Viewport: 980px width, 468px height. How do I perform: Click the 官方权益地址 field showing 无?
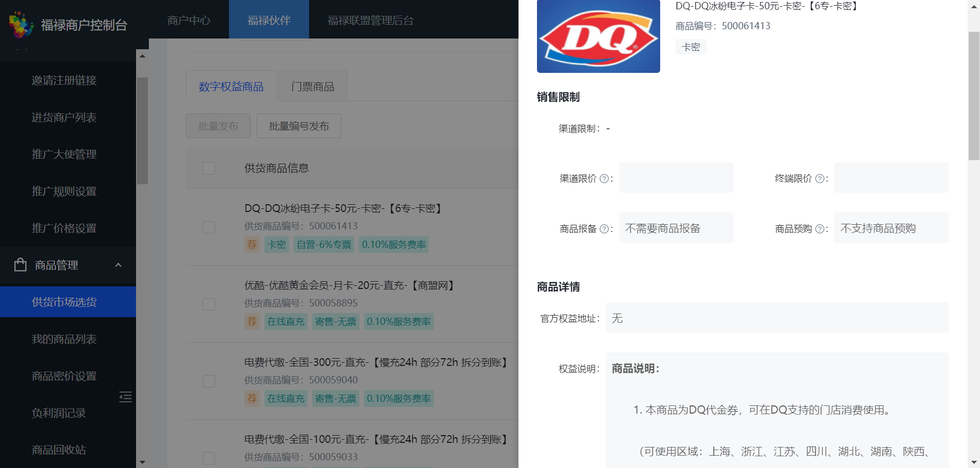tap(777, 318)
